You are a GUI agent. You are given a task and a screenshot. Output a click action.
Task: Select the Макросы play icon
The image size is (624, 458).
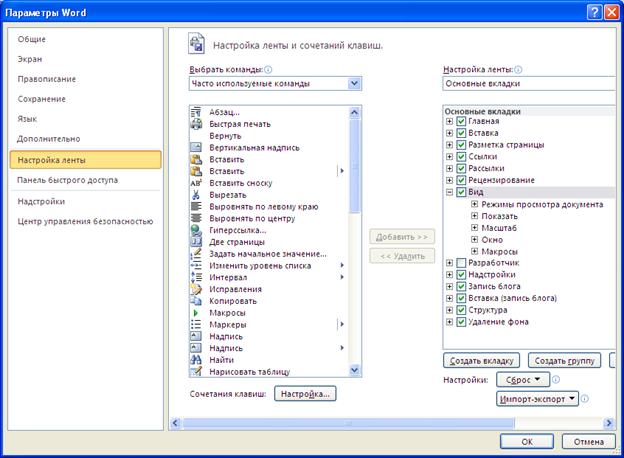pyautogui.click(x=197, y=313)
